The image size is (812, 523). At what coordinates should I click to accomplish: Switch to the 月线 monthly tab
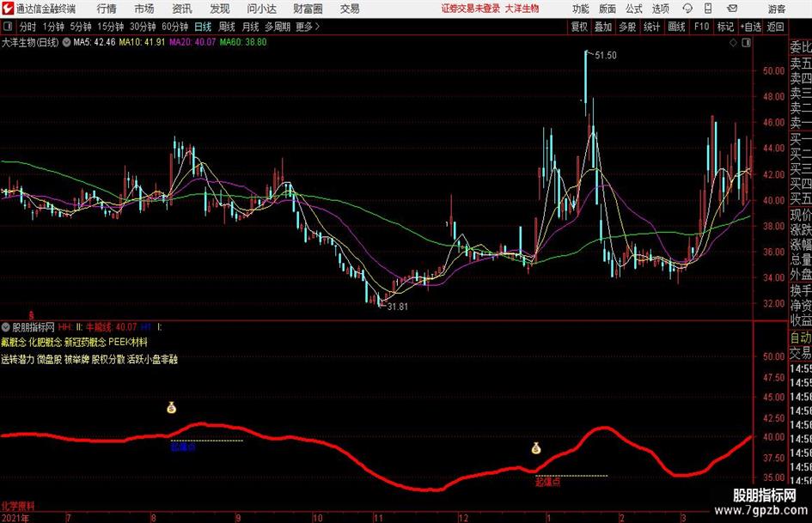coord(250,27)
